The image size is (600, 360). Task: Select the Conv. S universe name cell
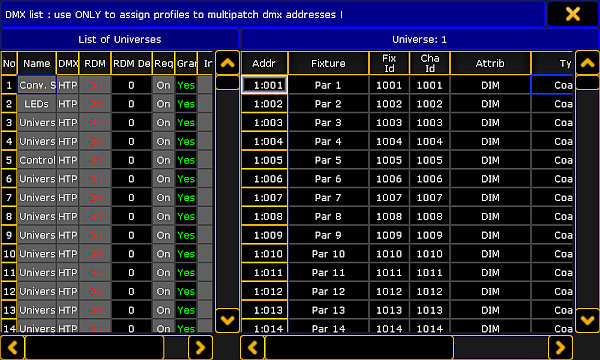click(x=37, y=85)
